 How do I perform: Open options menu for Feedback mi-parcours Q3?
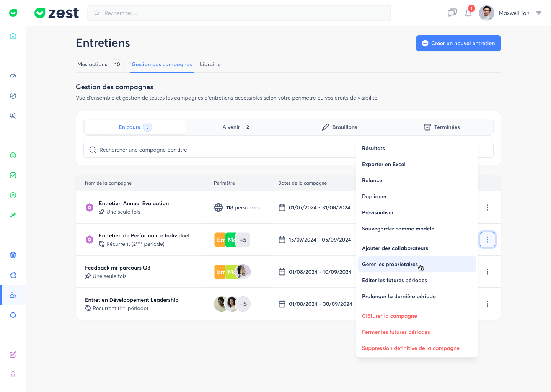[487, 272]
